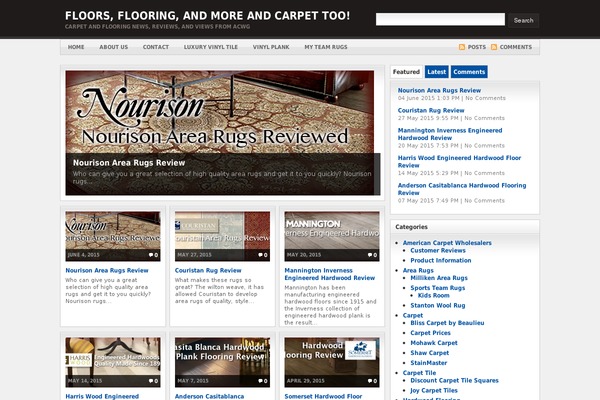Viewport: 600px width, 400px height.
Task: Switch to the Featured tab
Action: tap(406, 72)
